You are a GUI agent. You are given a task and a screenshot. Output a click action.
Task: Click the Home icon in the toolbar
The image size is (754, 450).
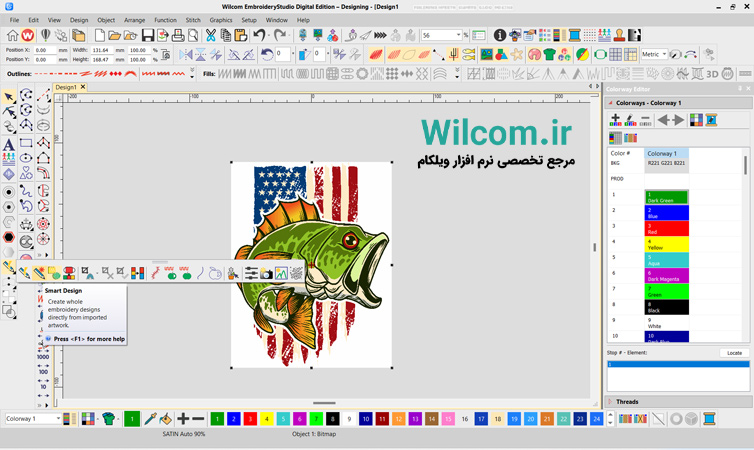[x=13, y=35]
